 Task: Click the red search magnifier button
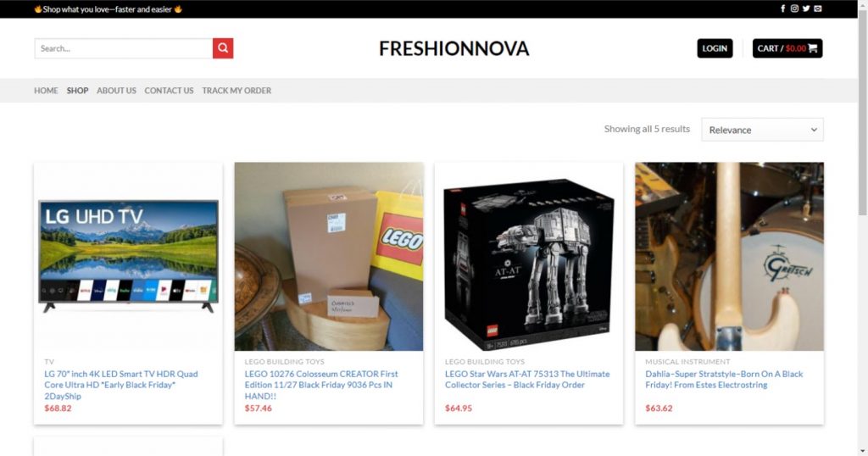coord(223,48)
